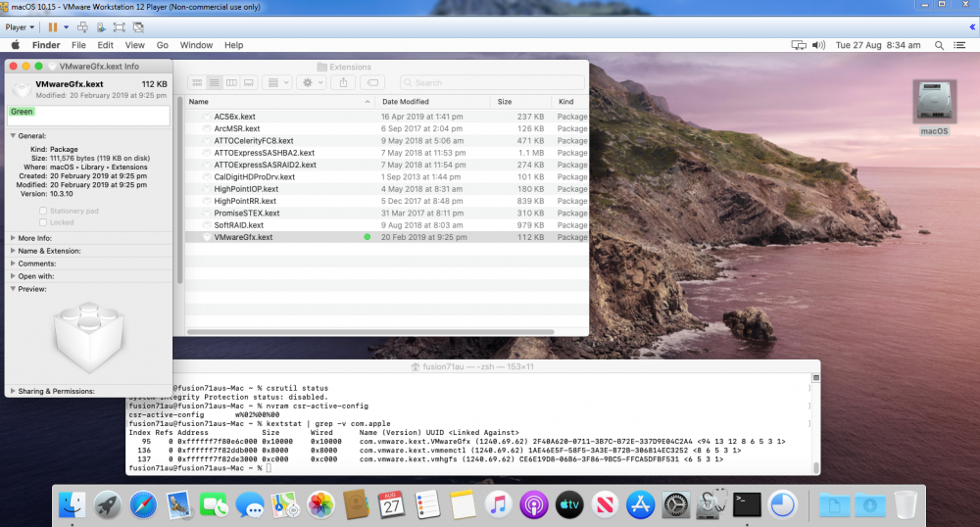Open App Store from the Dock

point(640,504)
